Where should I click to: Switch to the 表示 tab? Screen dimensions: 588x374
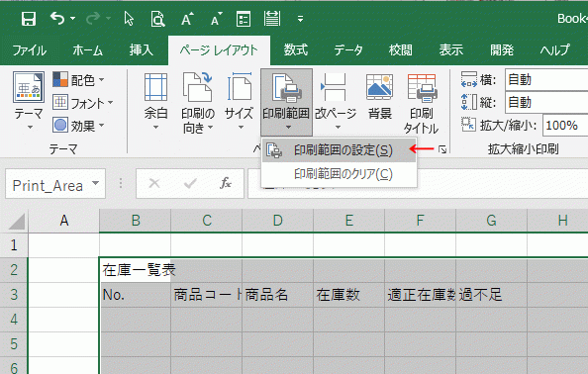coord(450,50)
